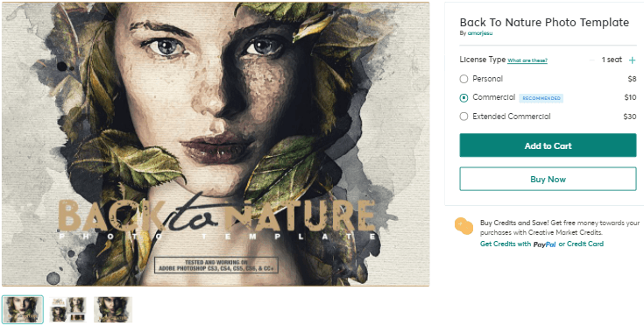Click the orange credits coin icon
The width and height of the screenshot is (644, 326).
point(464,226)
